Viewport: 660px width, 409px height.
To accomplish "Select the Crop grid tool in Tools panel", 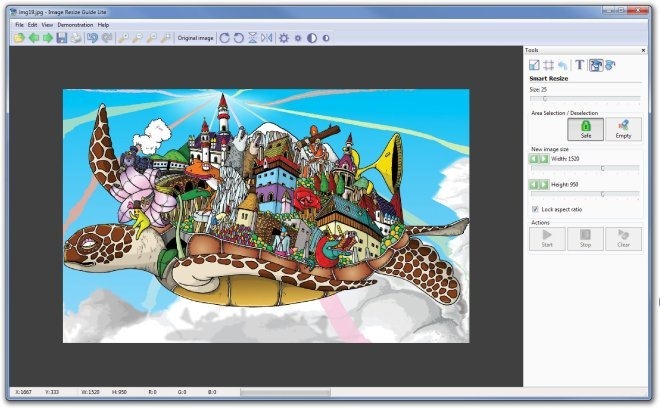I will click(x=548, y=65).
